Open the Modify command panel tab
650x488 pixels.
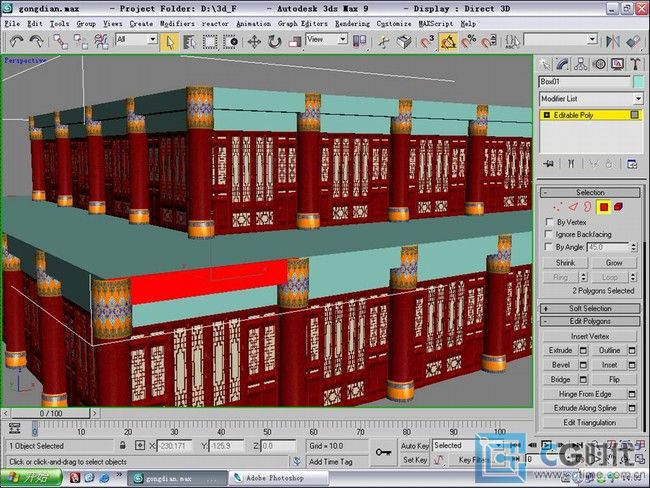tap(563, 64)
